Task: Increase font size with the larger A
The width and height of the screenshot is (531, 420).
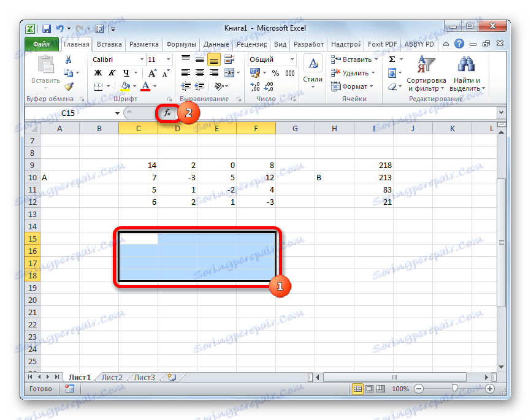Action: [x=152, y=73]
